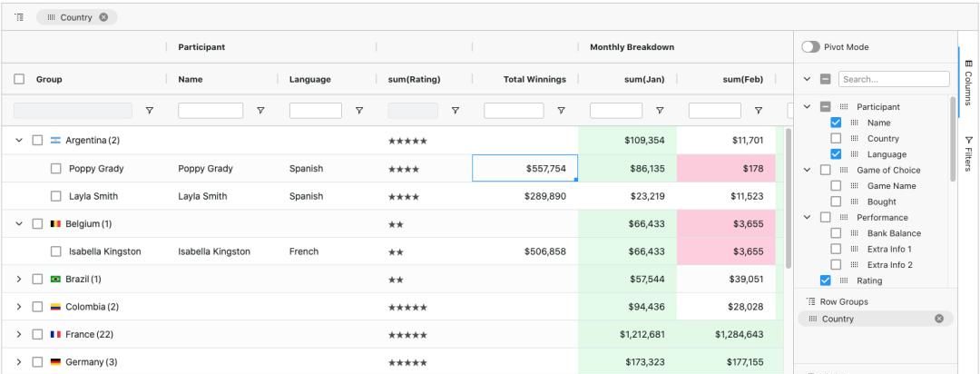Sort by Total Winnings column header
This screenshot has width=980, height=374.
pyautogui.click(x=534, y=80)
